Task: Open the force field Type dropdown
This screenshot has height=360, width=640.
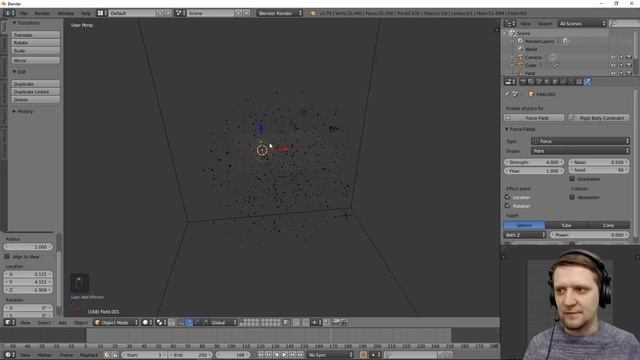Action: pos(580,141)
